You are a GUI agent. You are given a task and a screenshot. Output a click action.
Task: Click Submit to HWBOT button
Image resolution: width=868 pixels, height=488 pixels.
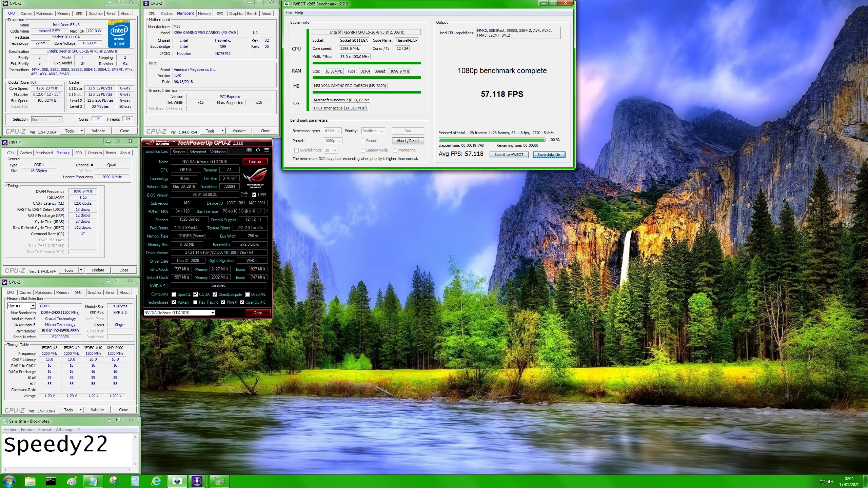coord(509,155)
